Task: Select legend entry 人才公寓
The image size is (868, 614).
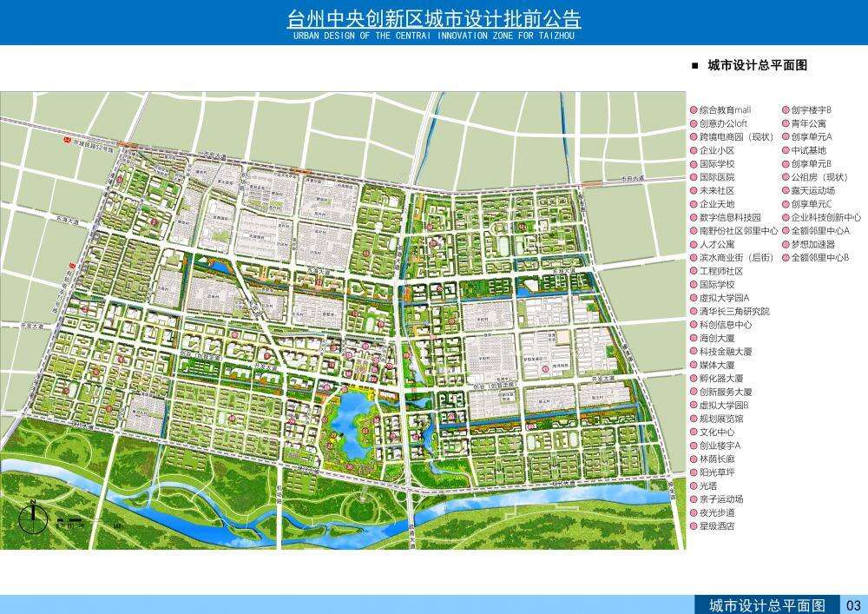Action: (713, 244)
